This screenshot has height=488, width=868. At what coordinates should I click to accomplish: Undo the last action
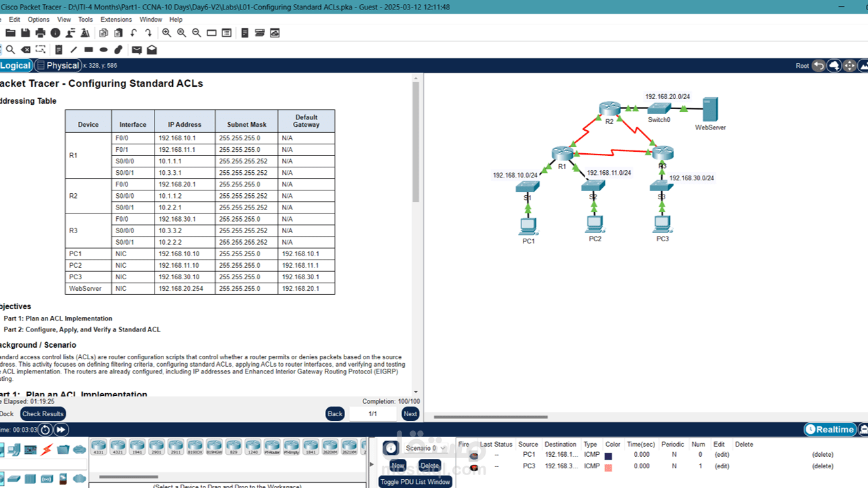134,33
